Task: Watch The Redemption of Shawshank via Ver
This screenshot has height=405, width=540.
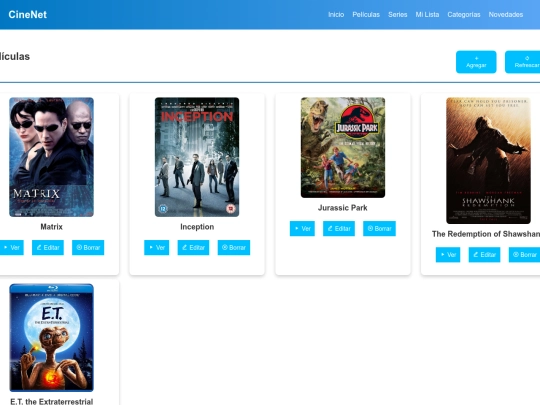Action: [x=448, y=255]
